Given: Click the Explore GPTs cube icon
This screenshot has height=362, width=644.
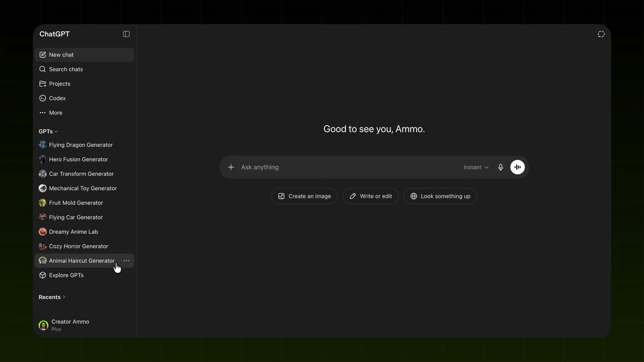Looking at the screenshot, I should pyautogui.click(x=43, y=275).
